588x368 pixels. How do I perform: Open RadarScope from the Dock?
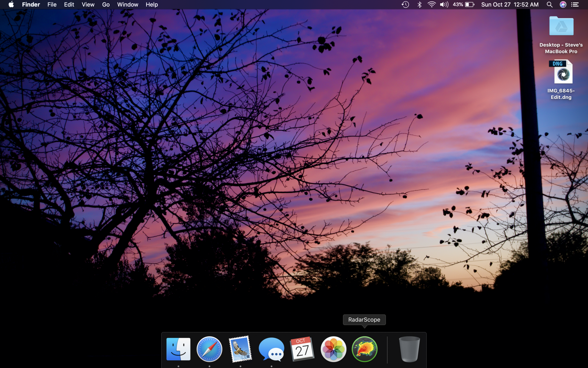point(364,349)
